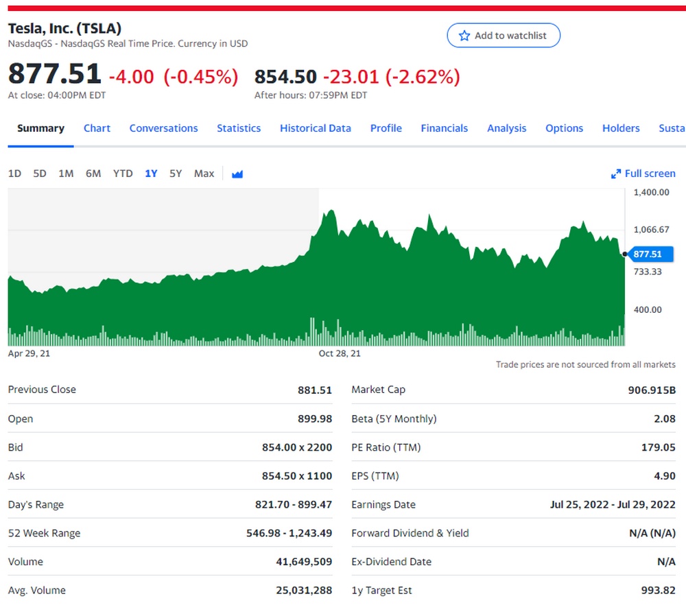Open the Statistics tab
This screenshot has width=686, height=616.
(239, 128)
